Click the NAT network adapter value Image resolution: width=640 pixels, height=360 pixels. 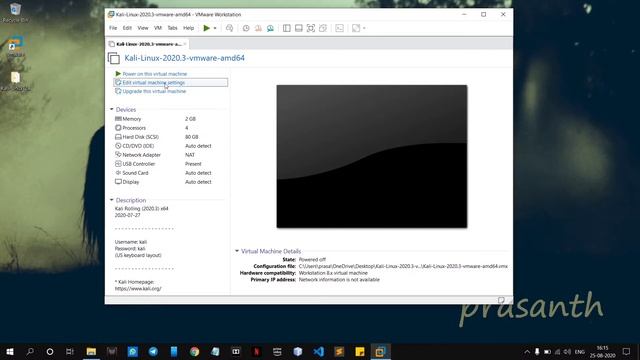pos(190,155)
